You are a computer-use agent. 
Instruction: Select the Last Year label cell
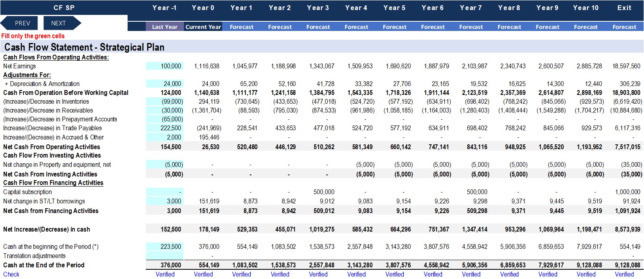coord(165,27)
